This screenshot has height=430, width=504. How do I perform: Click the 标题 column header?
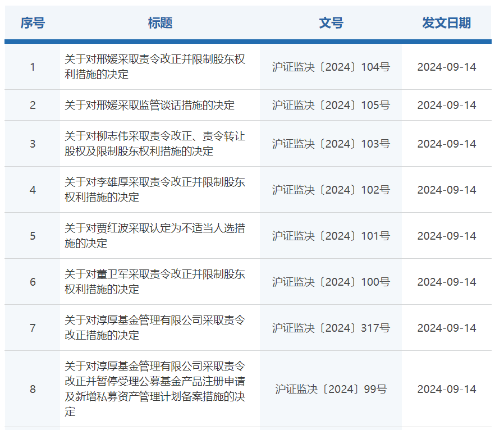[160, 23]
